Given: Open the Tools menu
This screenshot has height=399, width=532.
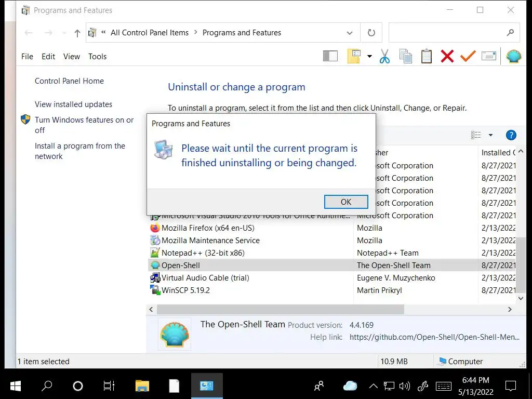Looking at the screenshot, I should click(97, 56).
